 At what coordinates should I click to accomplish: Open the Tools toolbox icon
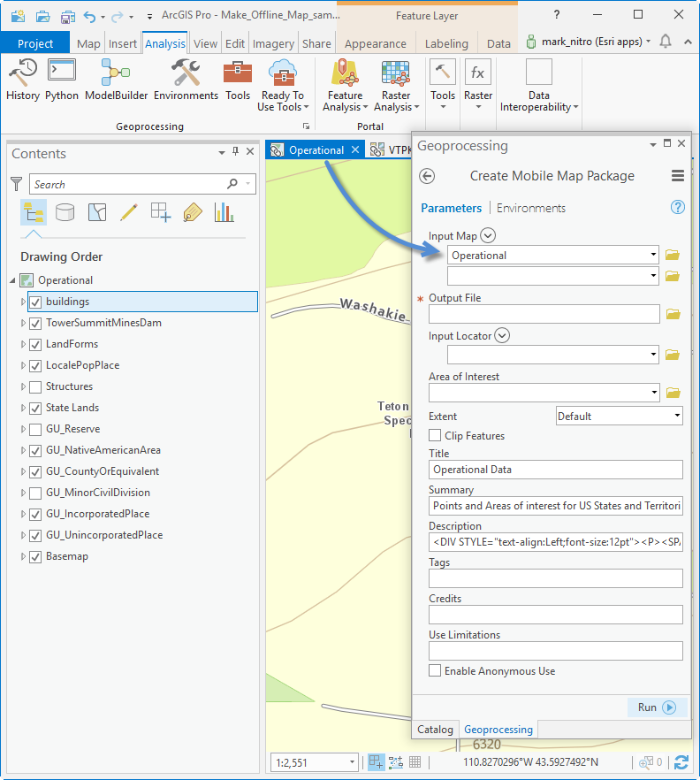coord(238,80)
